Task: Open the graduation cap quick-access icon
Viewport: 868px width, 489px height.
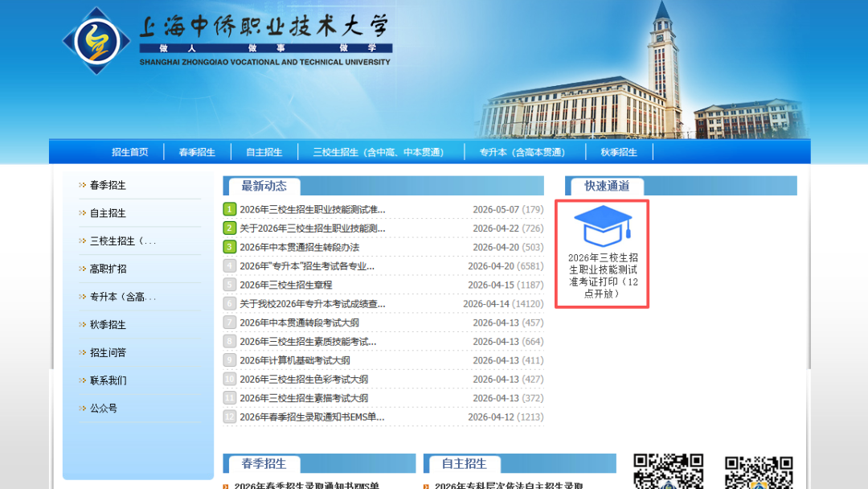Action: point(603,226)
